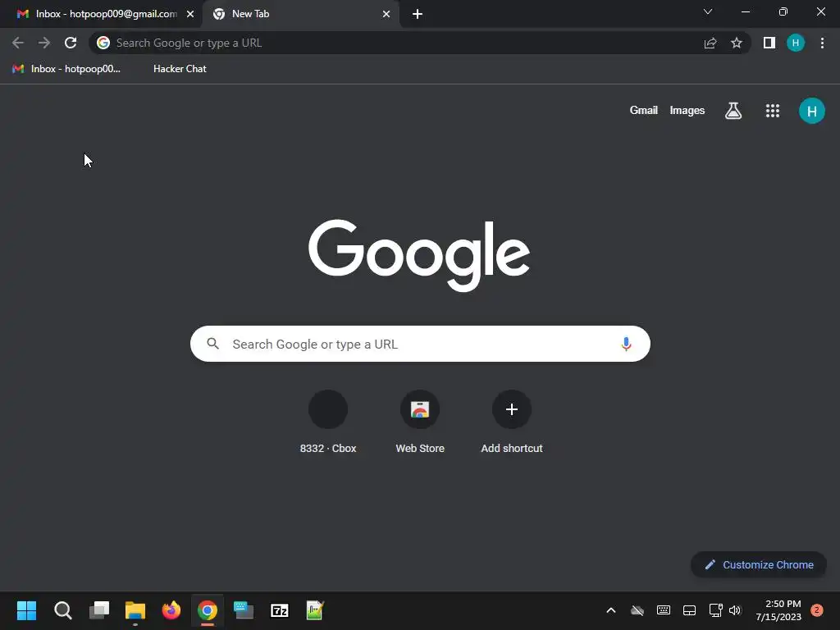Click the Customize Chrome button
Image resolution: width=840 pixels, height=630 pixels.
pos(759,564)
